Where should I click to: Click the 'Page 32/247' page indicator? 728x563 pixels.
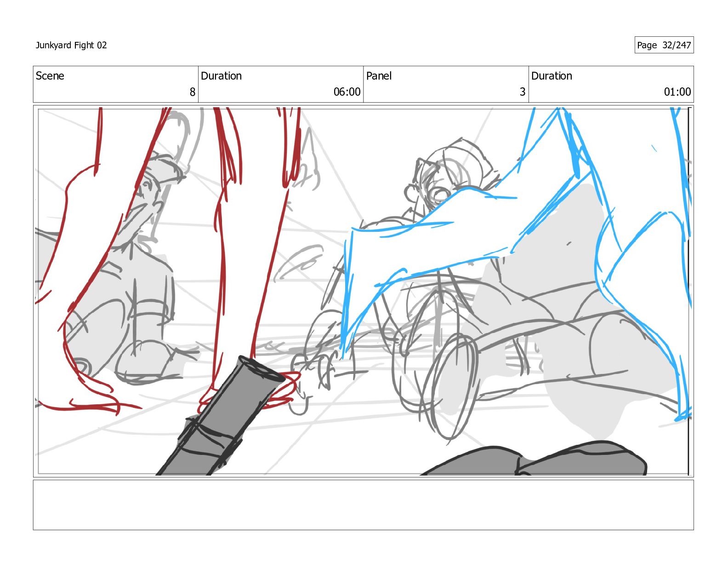[664, 45]
